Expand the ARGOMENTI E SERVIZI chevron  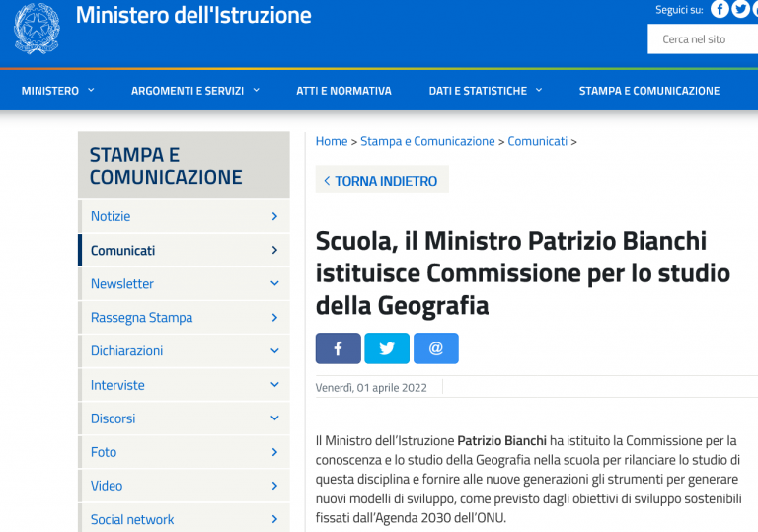[x=257, y=90]
